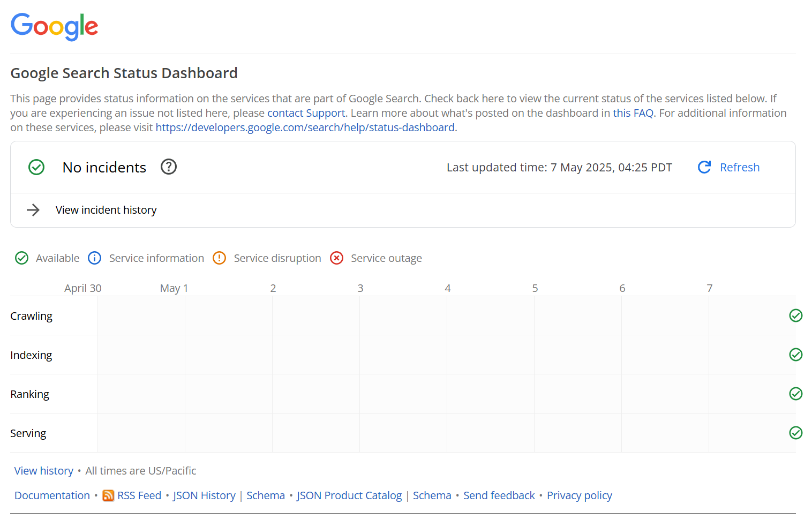Image resolution: width=812 pixels, height=519 pixels.
Task: Click the Service outage legend icon
Action: coord(337,258)
